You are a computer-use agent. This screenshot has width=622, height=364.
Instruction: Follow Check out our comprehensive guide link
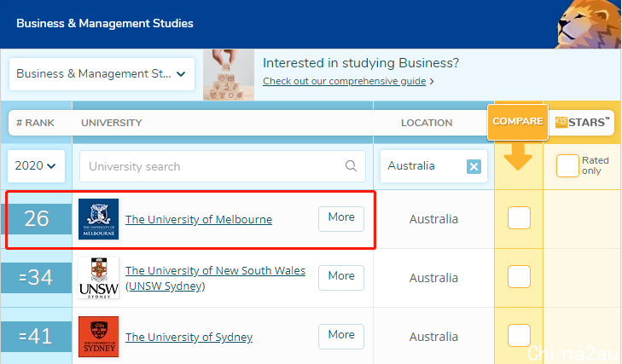(345, 81)
